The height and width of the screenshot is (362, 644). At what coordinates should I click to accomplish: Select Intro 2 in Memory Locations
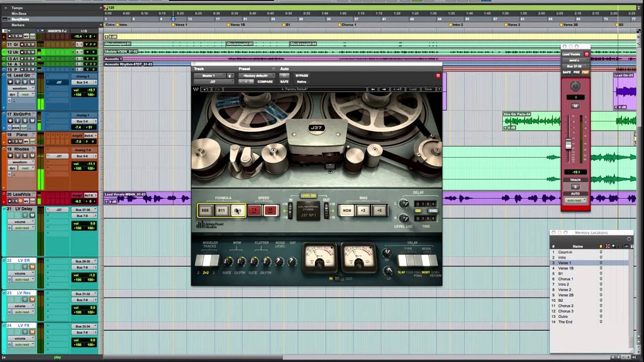pos(563,285)
